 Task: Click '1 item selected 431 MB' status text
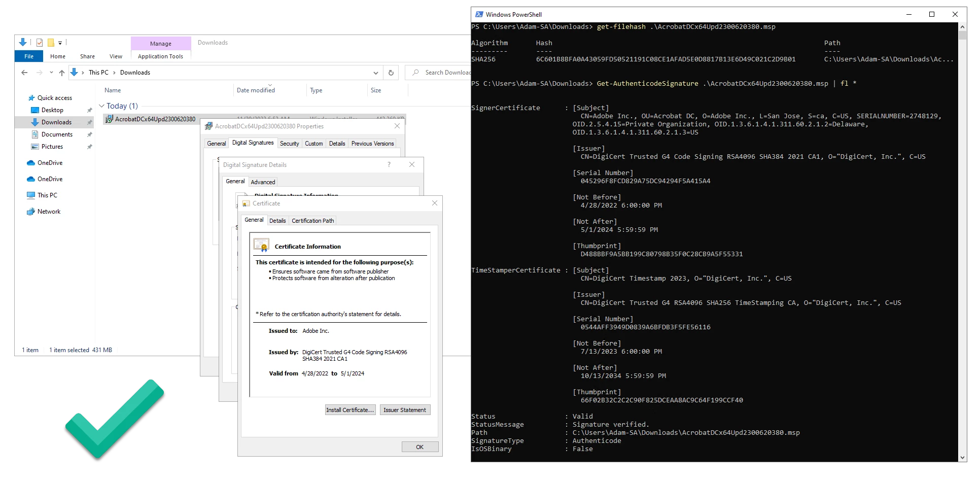point(81,350)
